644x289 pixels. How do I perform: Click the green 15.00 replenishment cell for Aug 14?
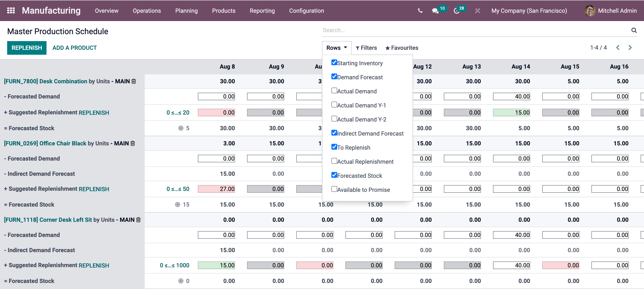point(511,113)
